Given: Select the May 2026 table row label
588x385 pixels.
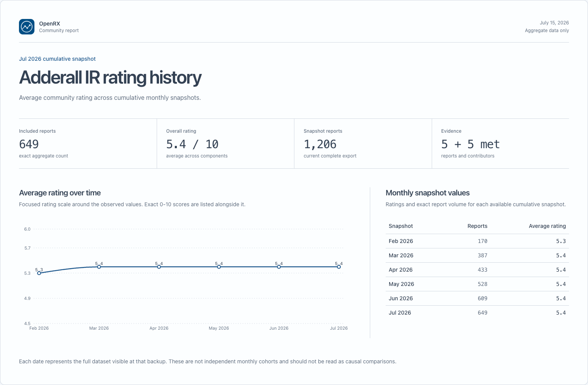Looking at the screenshot, I should (402, 284).
